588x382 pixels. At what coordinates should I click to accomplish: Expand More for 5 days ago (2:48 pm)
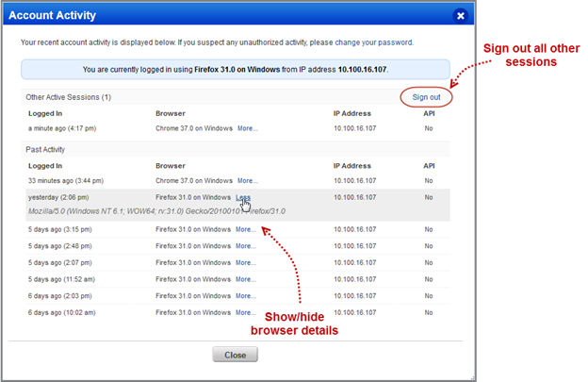[245, 246]
